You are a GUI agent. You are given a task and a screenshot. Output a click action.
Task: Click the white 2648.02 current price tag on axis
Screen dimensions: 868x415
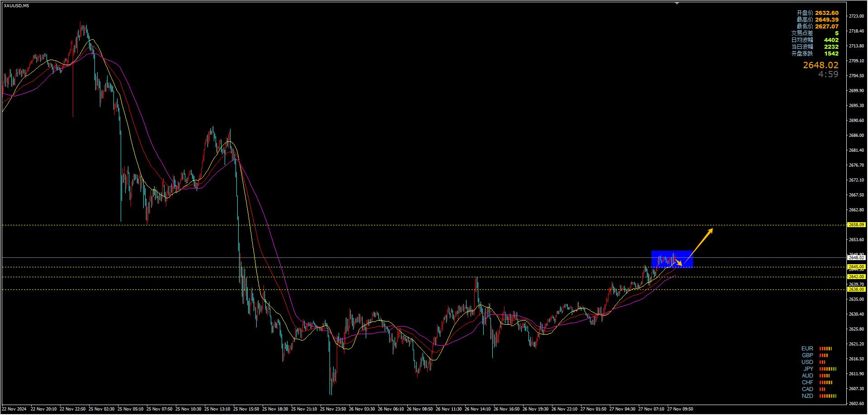857,258
